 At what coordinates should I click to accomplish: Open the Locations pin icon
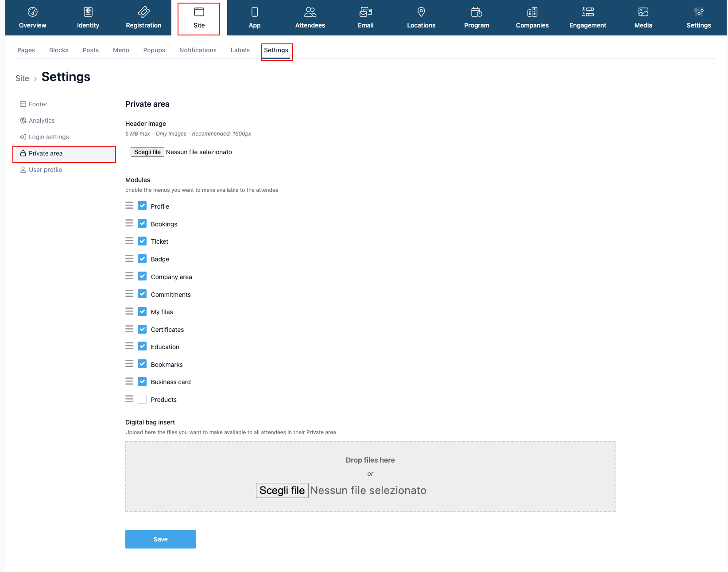[421, 12]
